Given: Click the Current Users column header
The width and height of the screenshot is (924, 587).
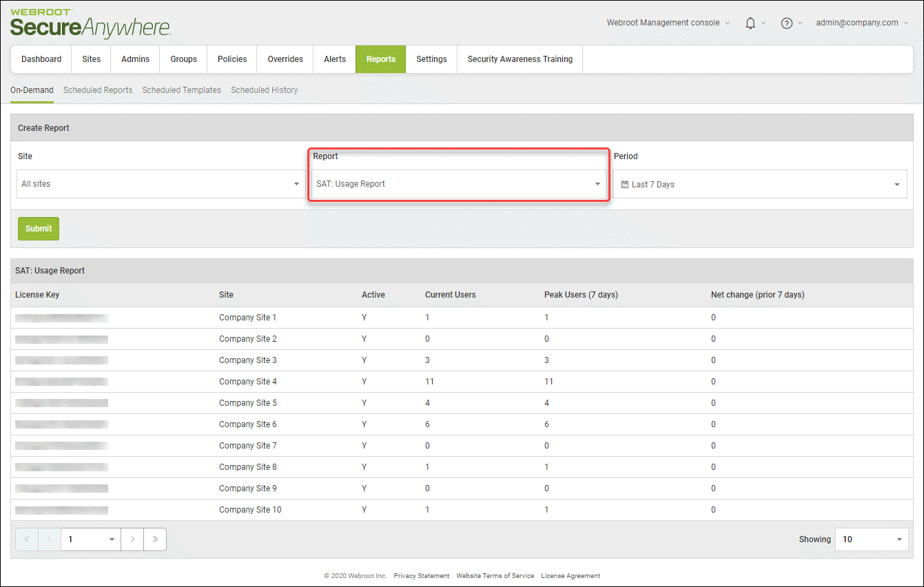Looking at the screenshot, I should click(451, 295).
